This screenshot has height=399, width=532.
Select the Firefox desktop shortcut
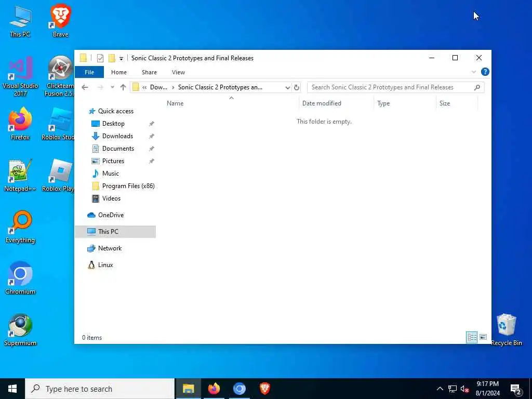[x=20, y=124]
